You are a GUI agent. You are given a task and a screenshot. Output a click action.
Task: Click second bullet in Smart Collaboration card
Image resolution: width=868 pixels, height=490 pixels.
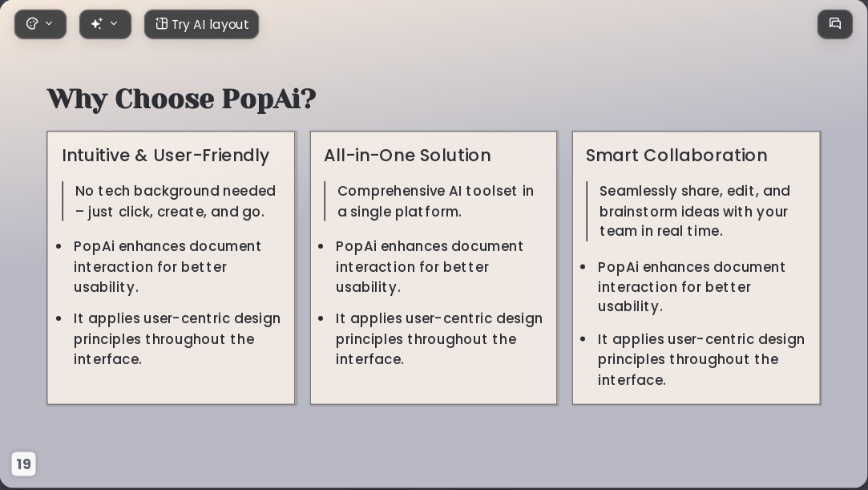click(700, 359)
